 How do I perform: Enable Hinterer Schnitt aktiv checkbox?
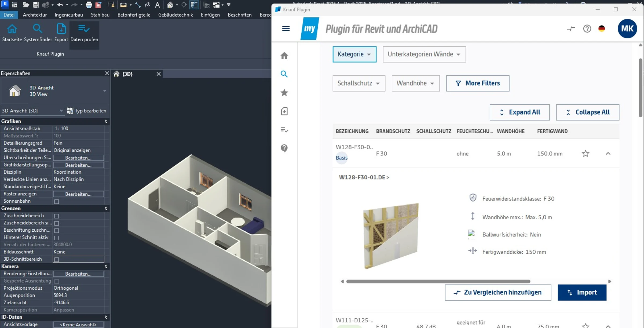(x=57, y=238)
